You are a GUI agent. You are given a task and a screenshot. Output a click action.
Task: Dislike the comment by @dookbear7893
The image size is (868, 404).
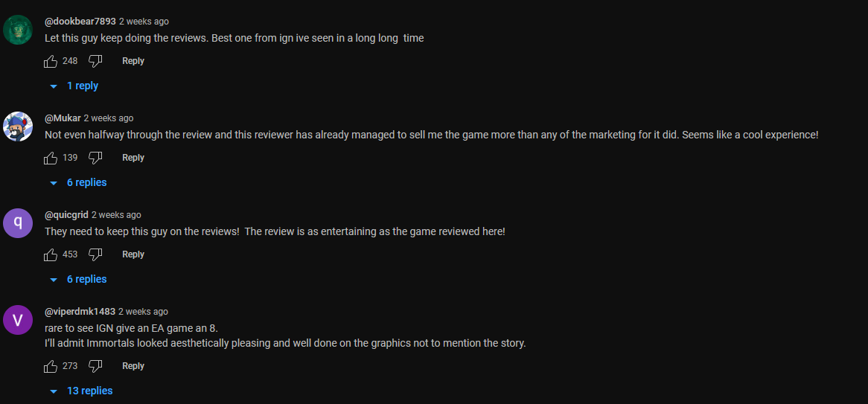(x=95, y=61)
